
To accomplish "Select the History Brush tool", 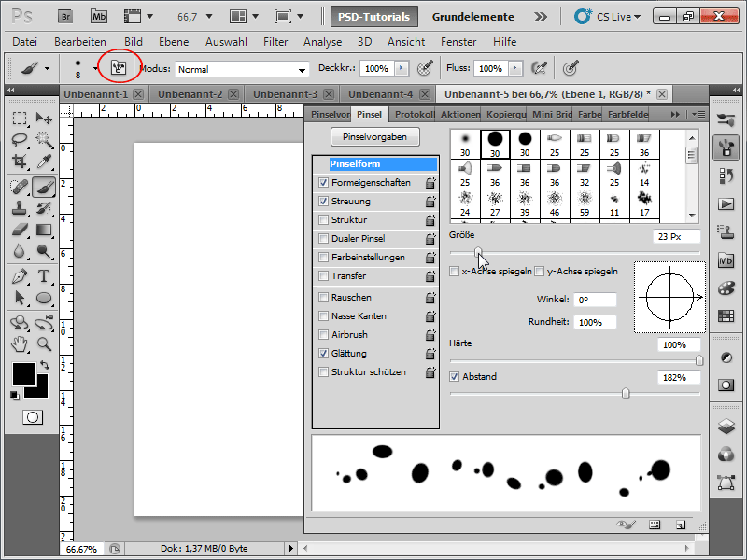I will click(44, 208).
